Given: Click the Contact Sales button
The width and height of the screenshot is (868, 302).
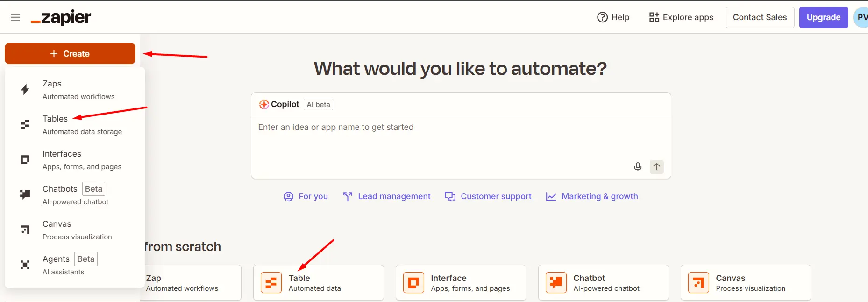Looking at the screenshot, I should pyautogui.click(x=760, y=17).
